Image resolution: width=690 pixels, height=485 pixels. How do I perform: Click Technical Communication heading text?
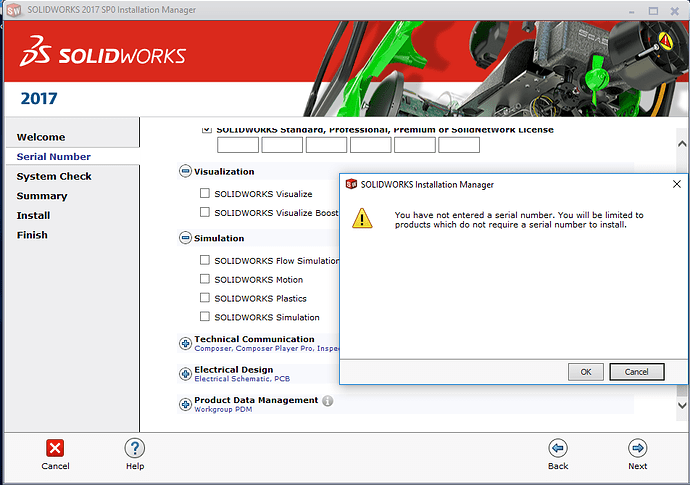(x=254, y=339)
